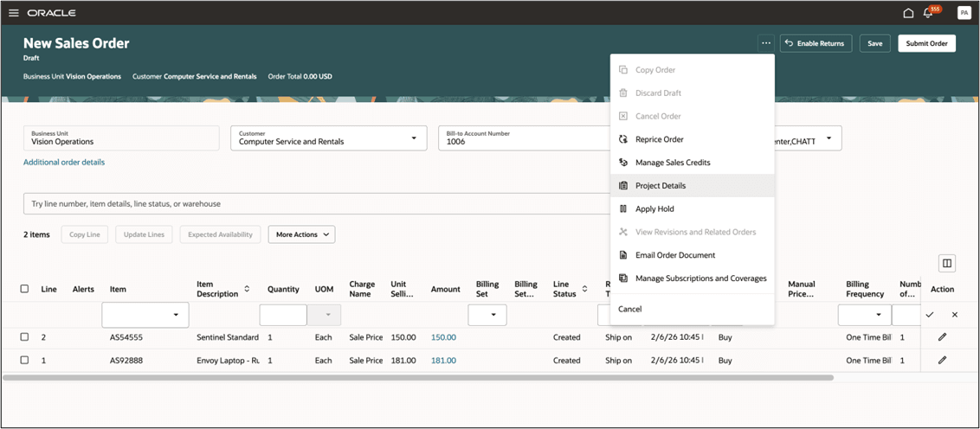Viewport: 980px width, 429px height.
Task: Click the greyed Copy Order entry
Action: (692, 70)
